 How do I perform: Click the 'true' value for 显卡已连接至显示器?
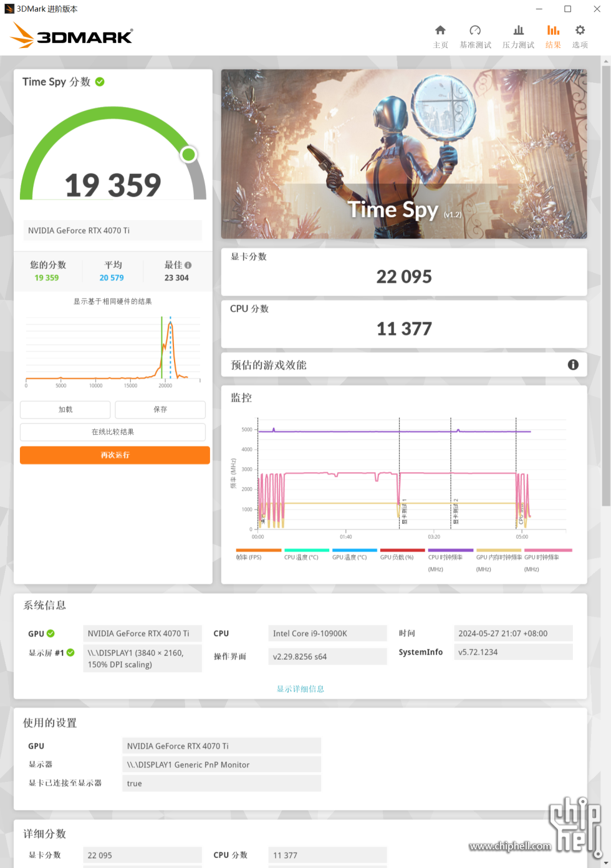[221, 783]
